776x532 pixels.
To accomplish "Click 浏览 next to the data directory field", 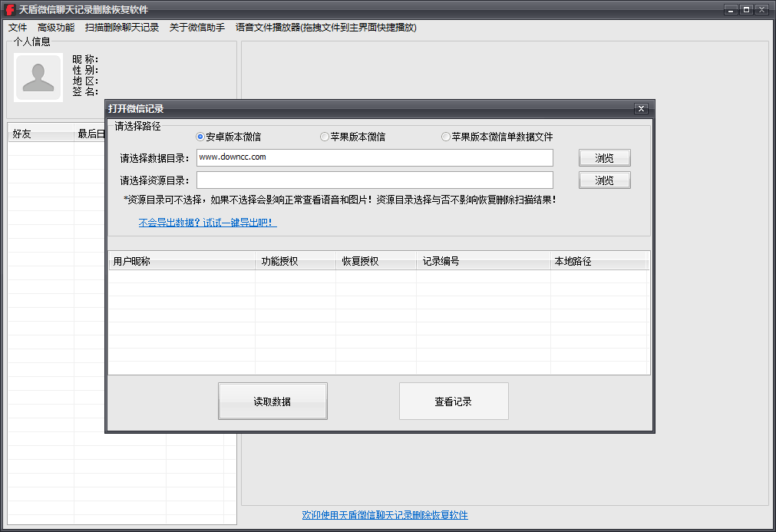I will click(x=604, y=157).
